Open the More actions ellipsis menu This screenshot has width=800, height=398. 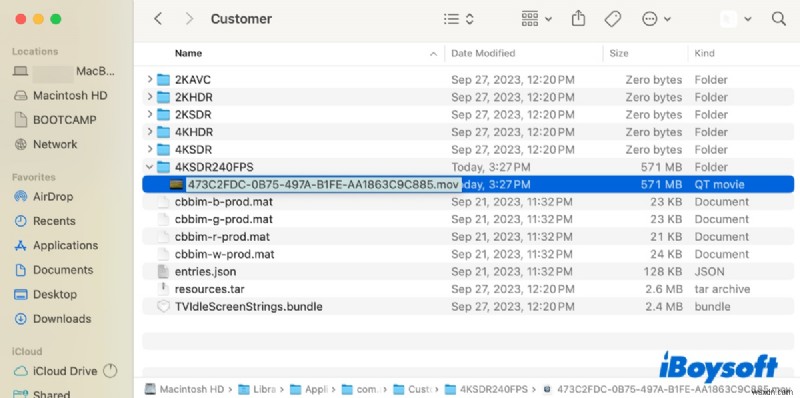point(656,19)
